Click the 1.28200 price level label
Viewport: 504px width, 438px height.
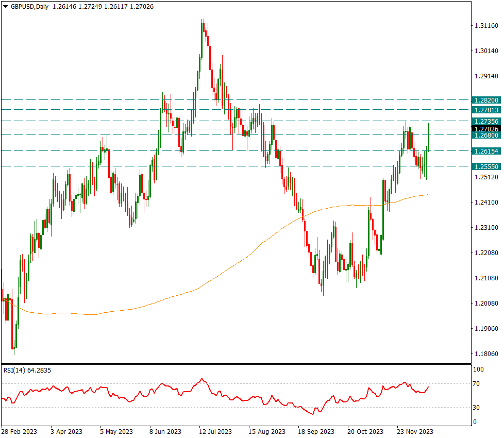(486, 100)
